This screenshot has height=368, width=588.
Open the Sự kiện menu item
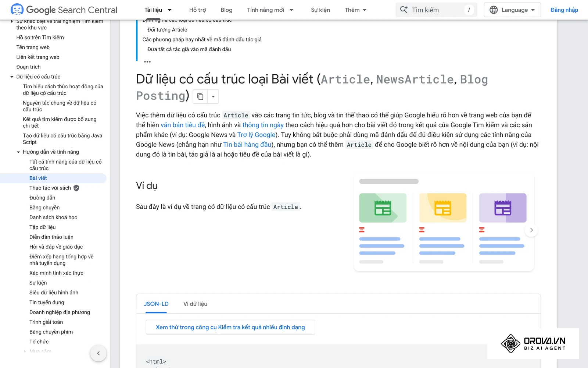pos(320,10)
